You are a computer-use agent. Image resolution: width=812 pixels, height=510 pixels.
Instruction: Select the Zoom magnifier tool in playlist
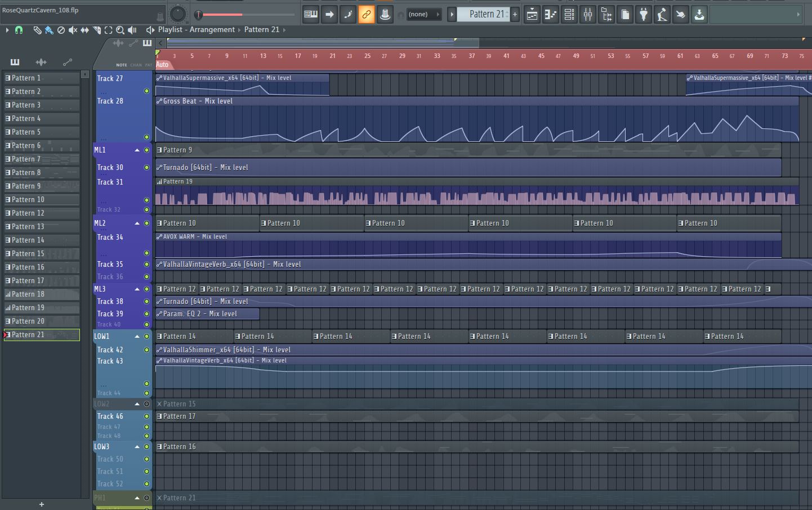[120, 30]
